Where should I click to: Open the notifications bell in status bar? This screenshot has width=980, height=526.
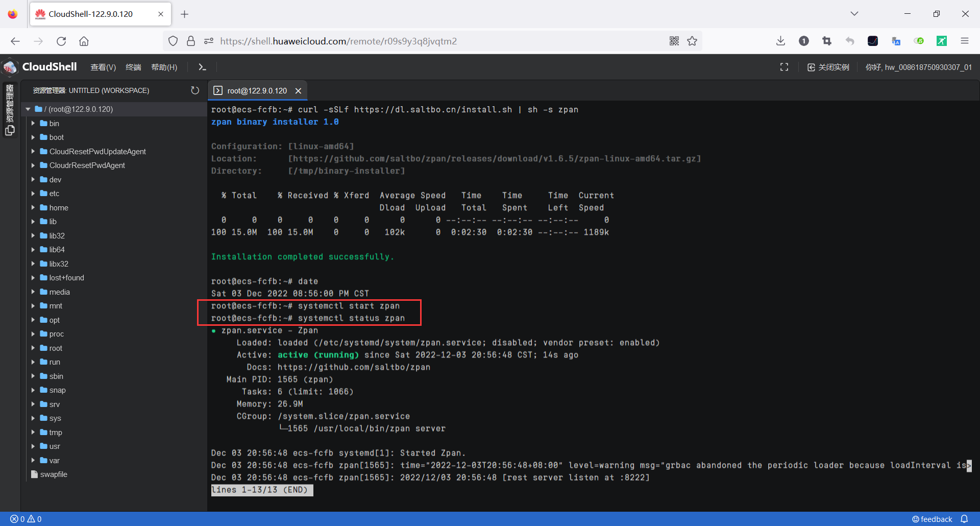[x=964, y=519]
